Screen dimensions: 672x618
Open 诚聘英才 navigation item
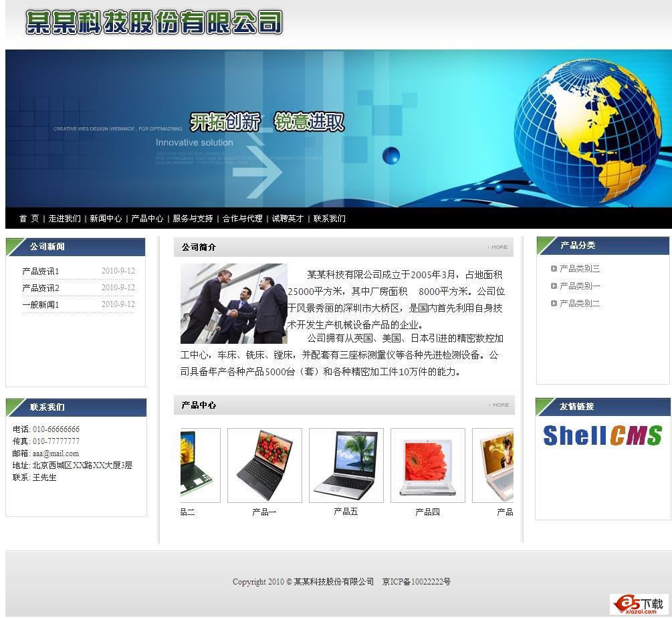pyautogui.click(x=288, y=219)
